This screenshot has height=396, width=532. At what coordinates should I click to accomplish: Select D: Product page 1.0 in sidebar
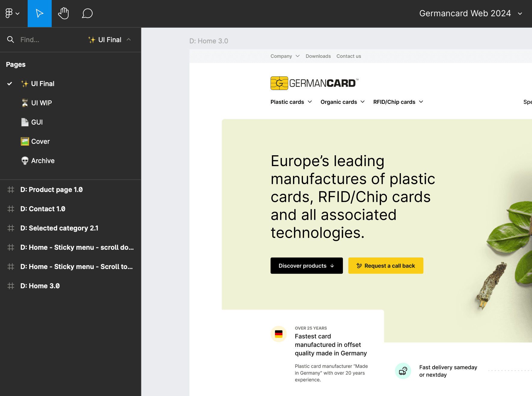tap(52, 190)
